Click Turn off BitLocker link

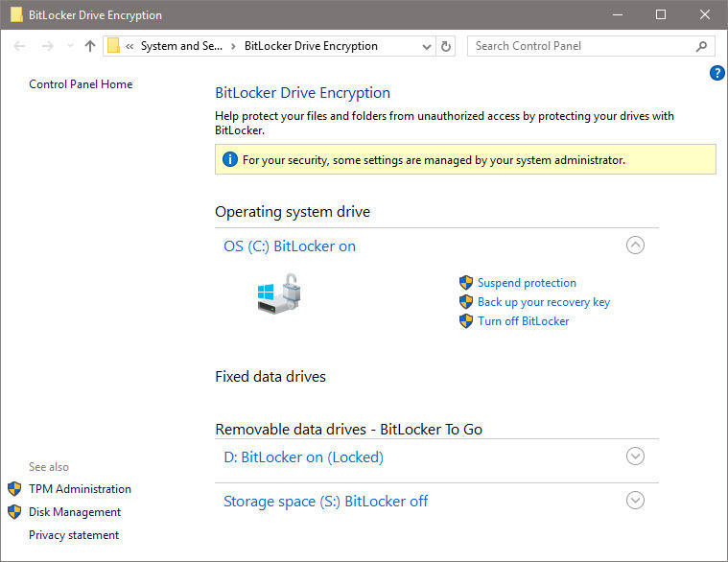coord(524,321)
